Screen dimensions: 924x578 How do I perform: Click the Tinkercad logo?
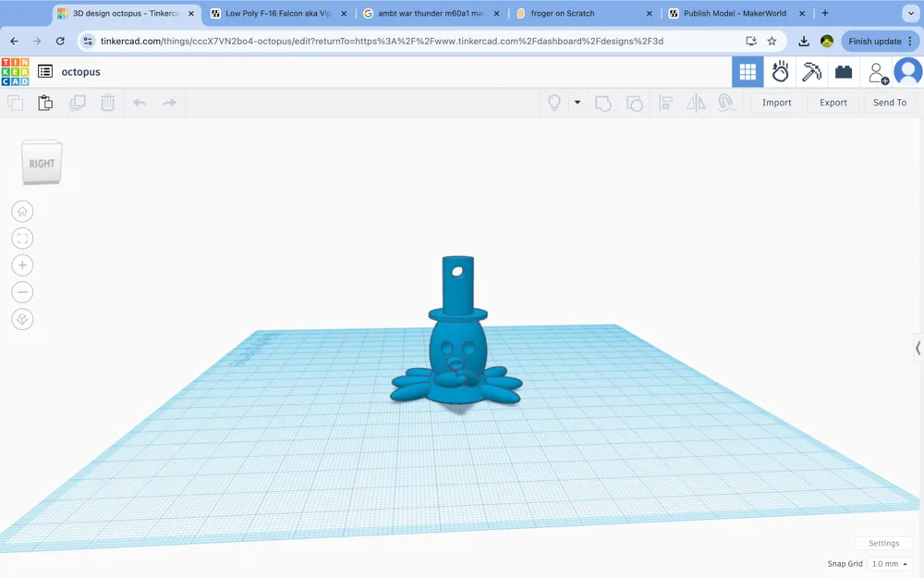coord(16,72)
